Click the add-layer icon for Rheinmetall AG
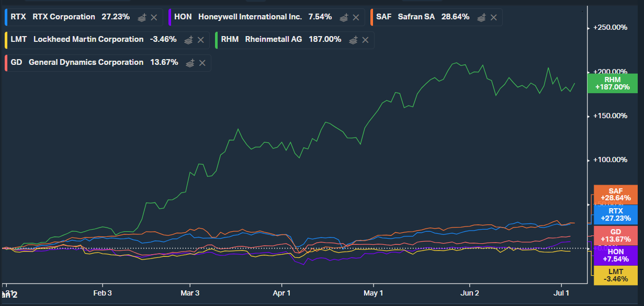The image size is (644, 306). [x=353, y=39]
